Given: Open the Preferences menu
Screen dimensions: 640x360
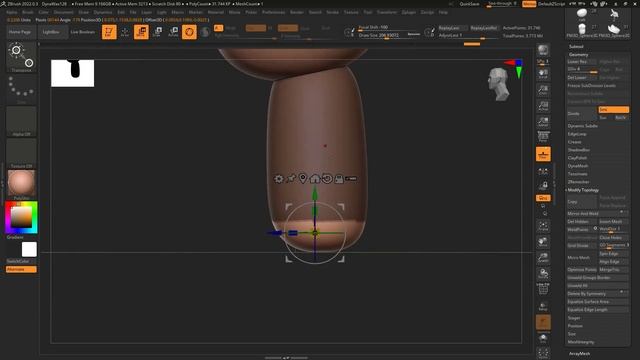Looking at the screenshot, I should (x=273, y=12).
